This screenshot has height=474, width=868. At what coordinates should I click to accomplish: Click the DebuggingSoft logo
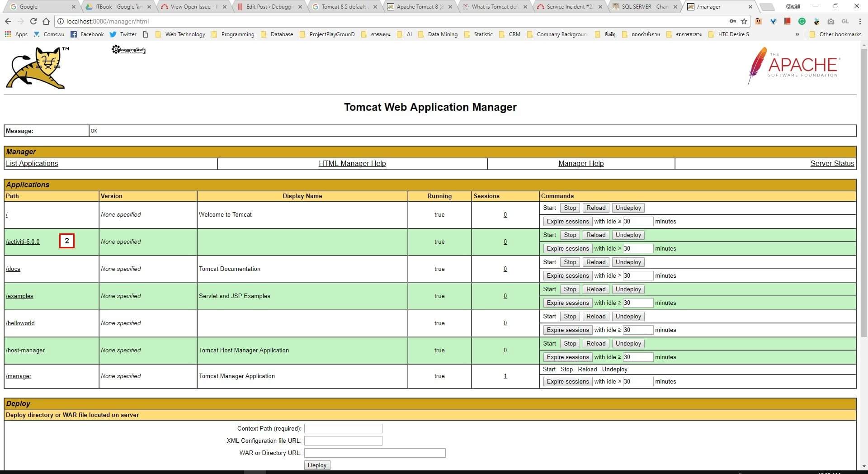pos(129,50)
